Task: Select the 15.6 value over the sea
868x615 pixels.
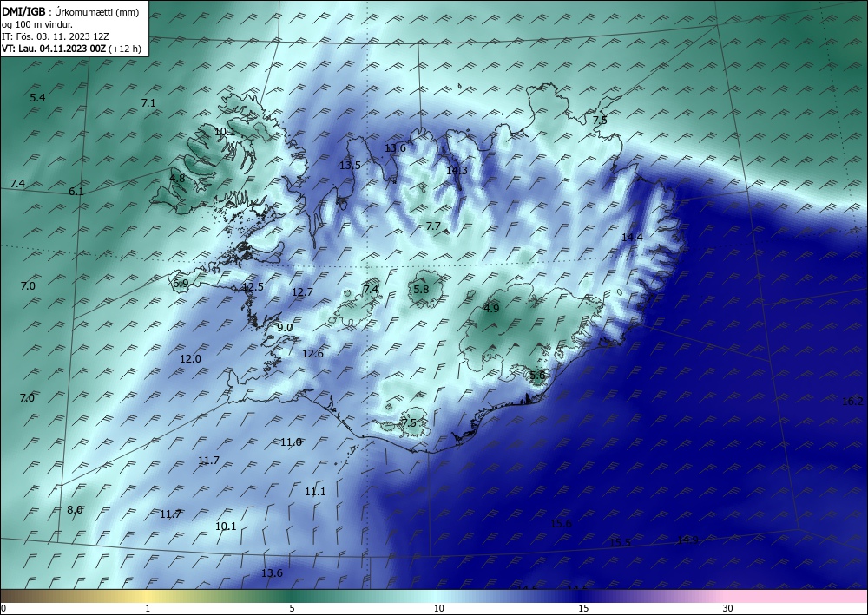Action: (x=562, y=524)
